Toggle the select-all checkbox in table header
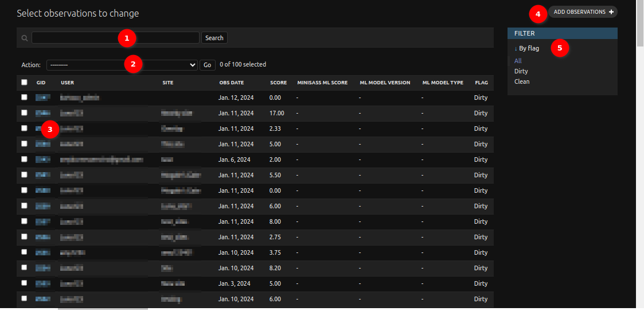Image resolution: width=644 pixels, height=315 pixels. (24, 82)
